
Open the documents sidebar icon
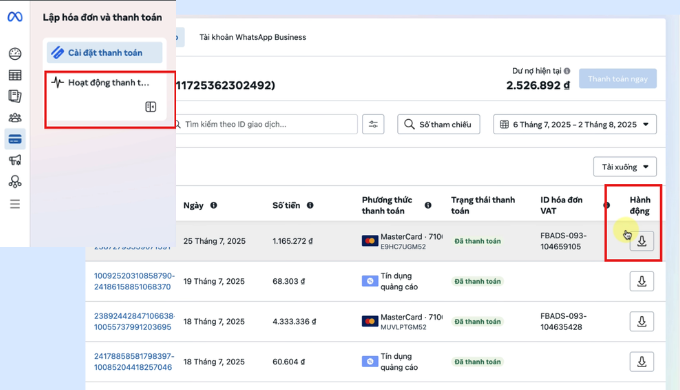tap(15, 96)
